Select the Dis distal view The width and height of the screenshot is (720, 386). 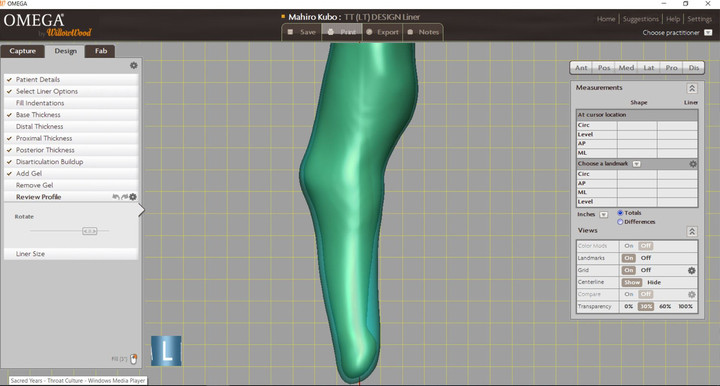click(693, 68)
